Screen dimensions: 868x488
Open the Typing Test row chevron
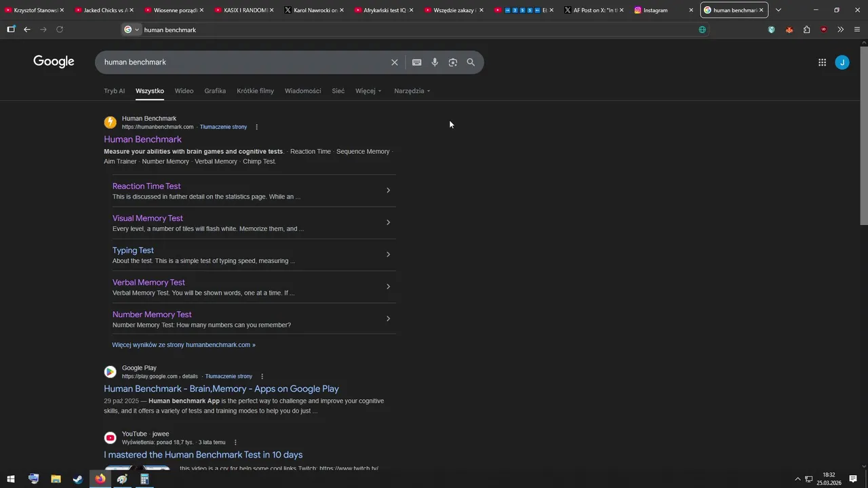coord(388,254)
